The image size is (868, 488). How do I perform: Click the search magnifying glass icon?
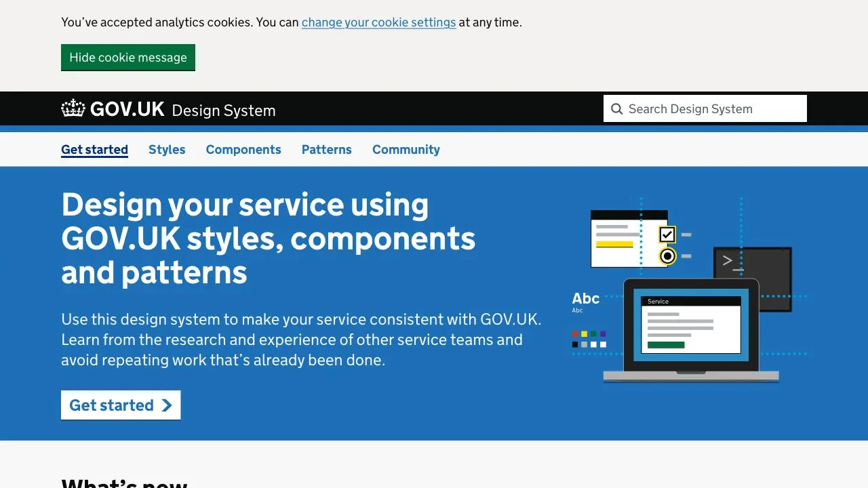tap(616, 109)
